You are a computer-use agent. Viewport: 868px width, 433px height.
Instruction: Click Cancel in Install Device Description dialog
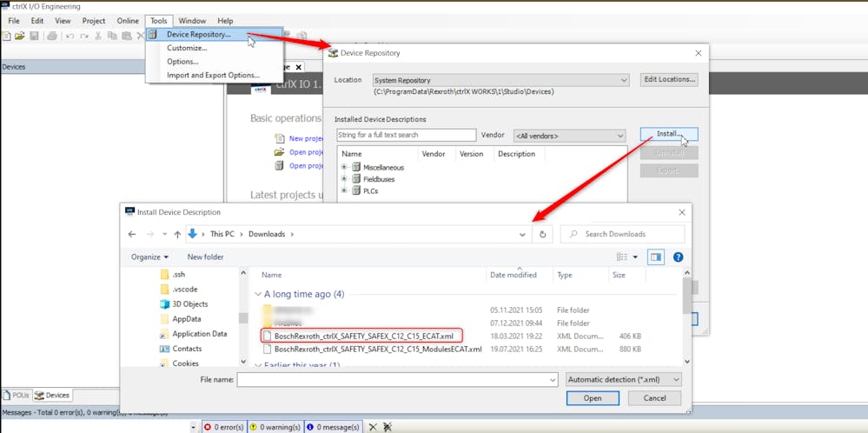(655, 398)
